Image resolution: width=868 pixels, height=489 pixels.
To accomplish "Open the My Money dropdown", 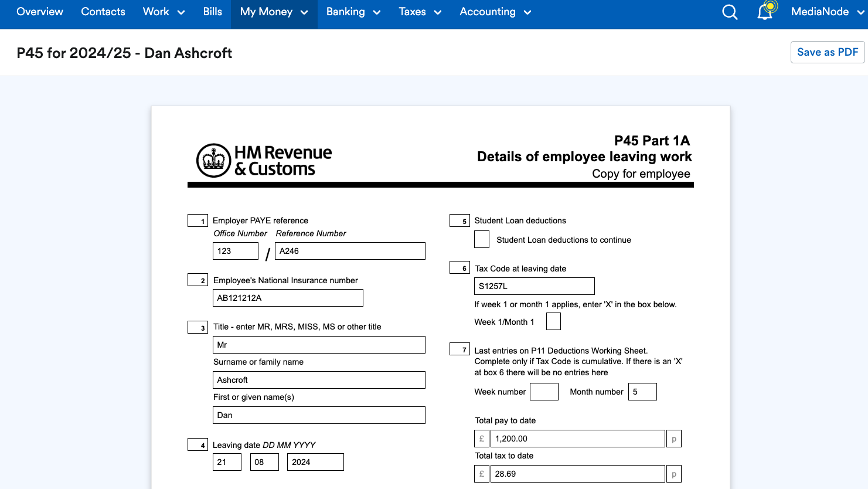I will coord(274,12).
